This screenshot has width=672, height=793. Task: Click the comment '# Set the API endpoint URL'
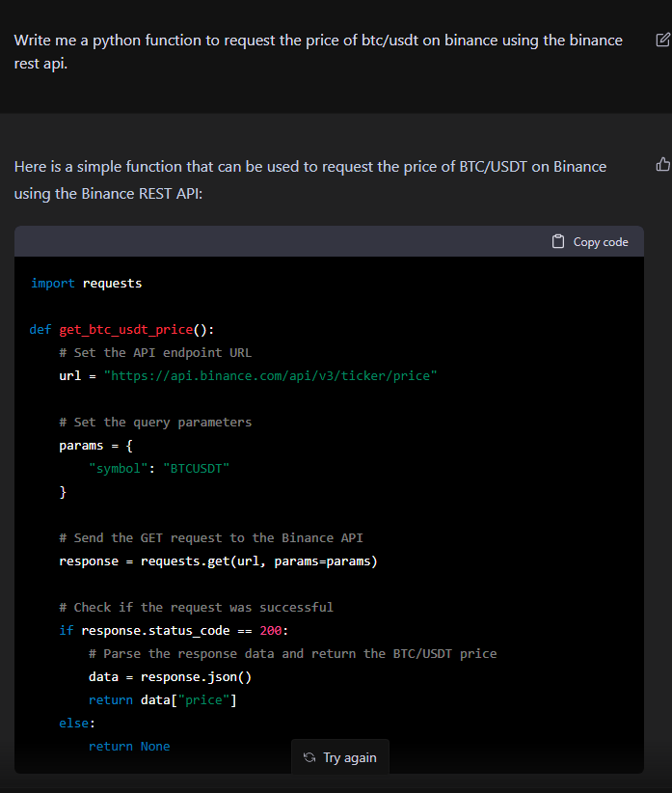tap(155, 352)
